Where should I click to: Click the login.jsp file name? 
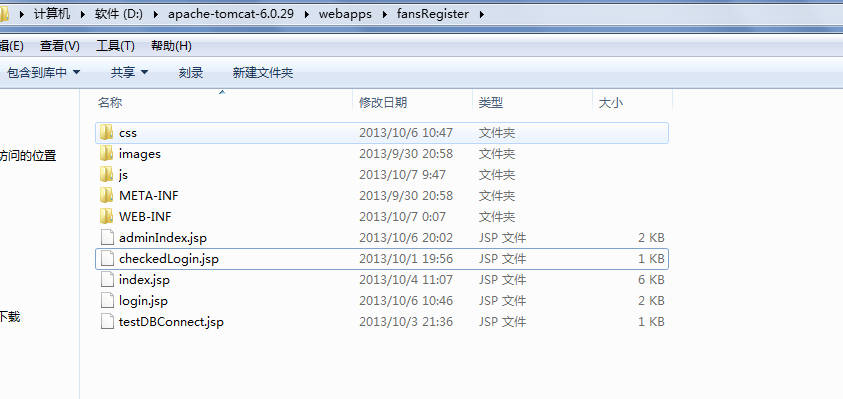point(143,301)
